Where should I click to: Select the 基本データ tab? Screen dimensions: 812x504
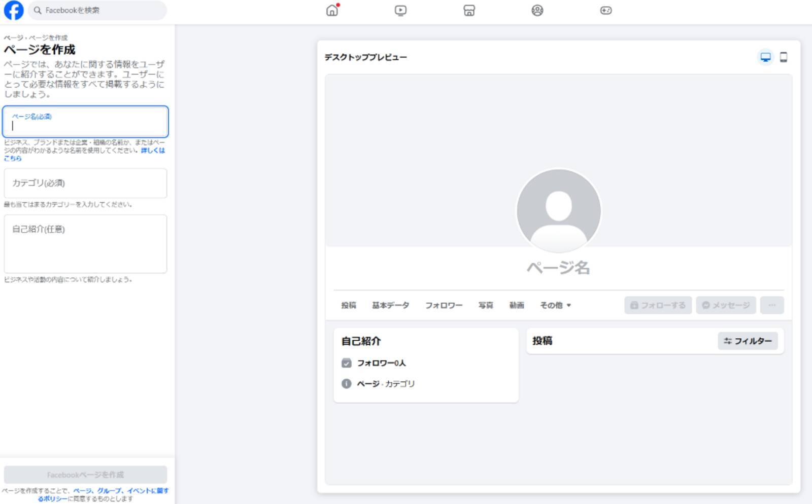click(390, 305)
